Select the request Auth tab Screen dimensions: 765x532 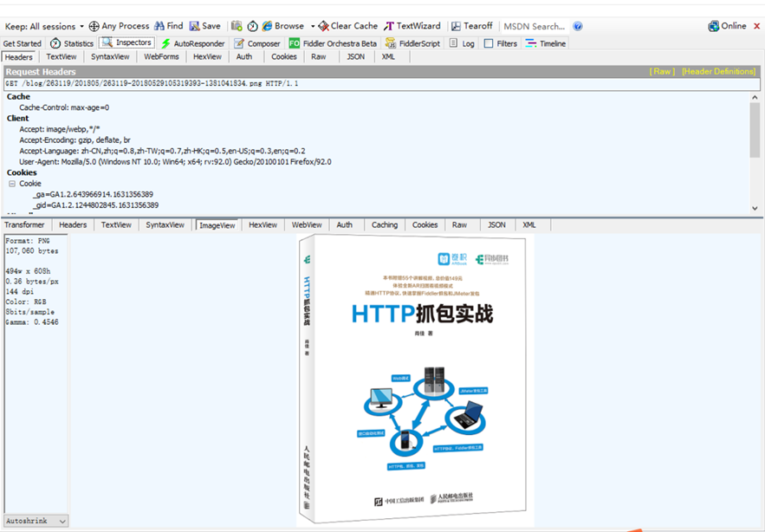click(244, 56)
